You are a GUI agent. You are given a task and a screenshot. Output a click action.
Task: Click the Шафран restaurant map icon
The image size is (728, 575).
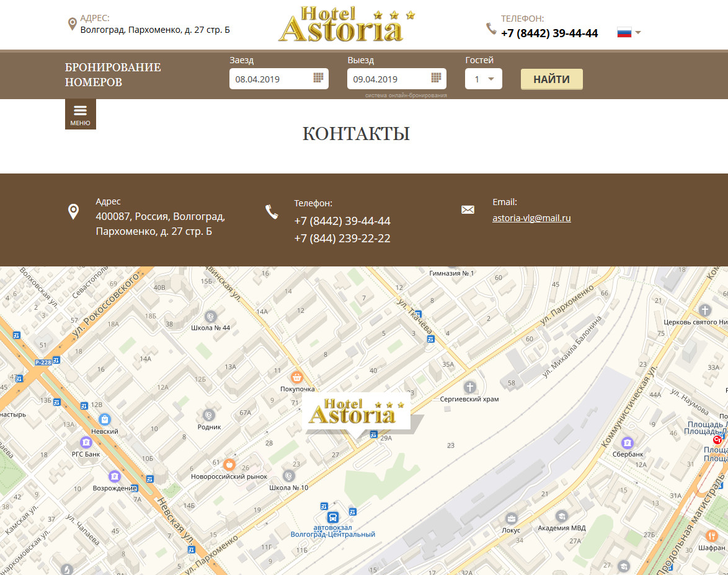[x=711, y=536]
